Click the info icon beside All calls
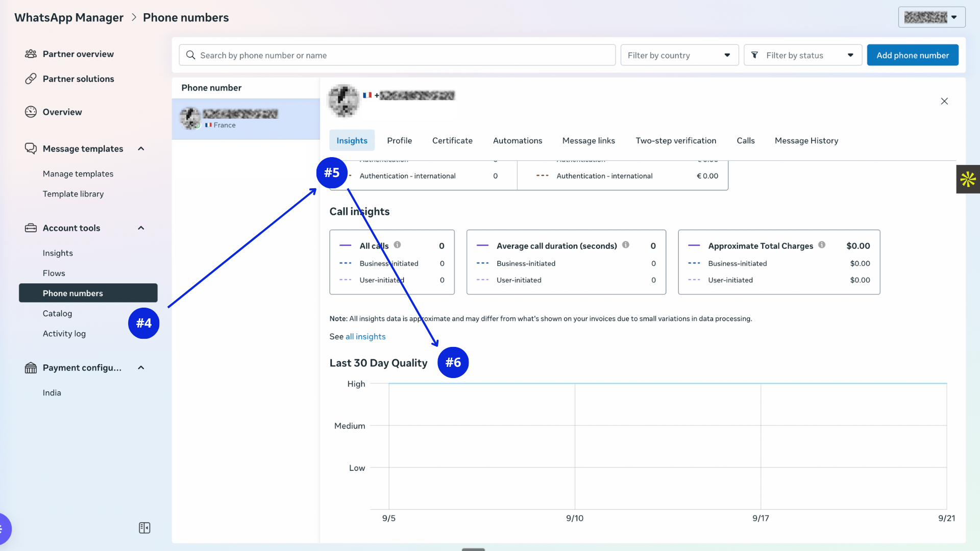Viewport: 980px width, 551px height. (x=397, y=245)
